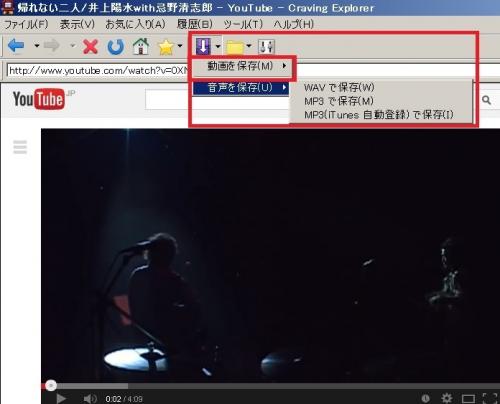The image size is (500, 404).
Task: Reload page with the blue refresh icon
Action: (x=115, y=46)
